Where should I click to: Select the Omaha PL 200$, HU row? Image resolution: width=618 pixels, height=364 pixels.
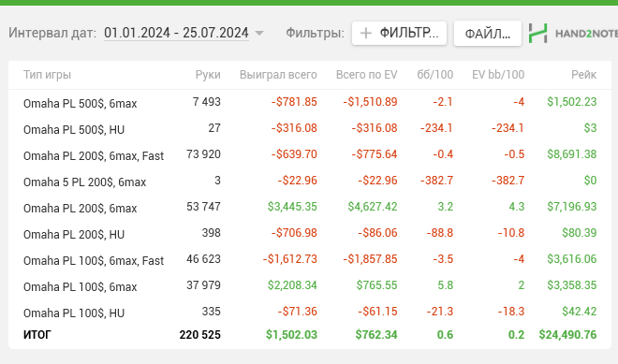click(310, 233)
